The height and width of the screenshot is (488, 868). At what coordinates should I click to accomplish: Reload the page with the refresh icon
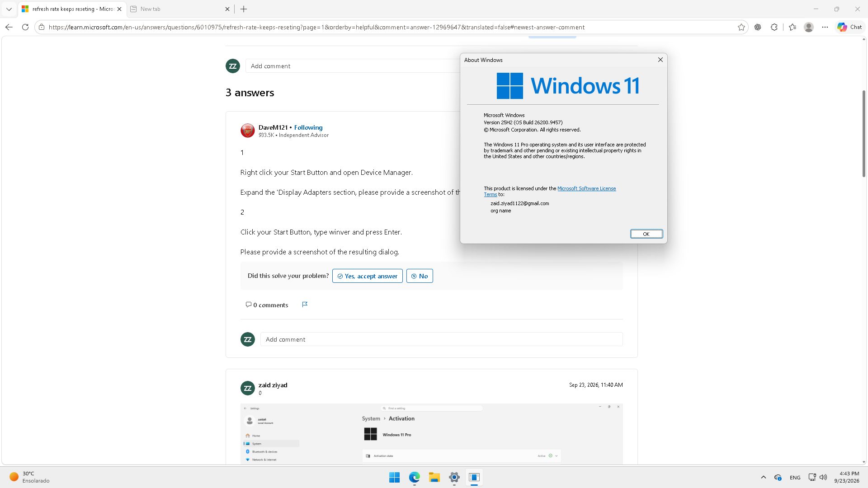pyautogui.click(x=25, y=27)
